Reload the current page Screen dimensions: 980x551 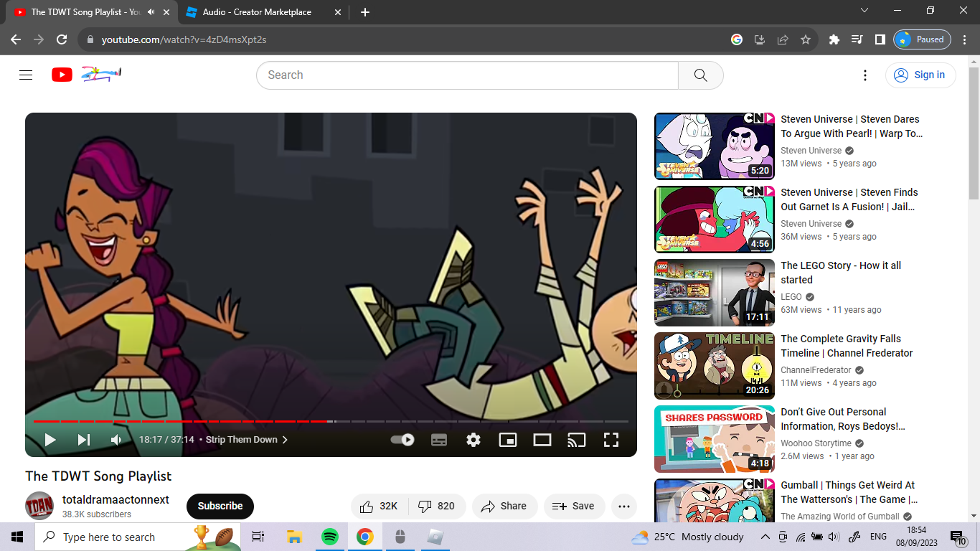click(x=62, y=39)
